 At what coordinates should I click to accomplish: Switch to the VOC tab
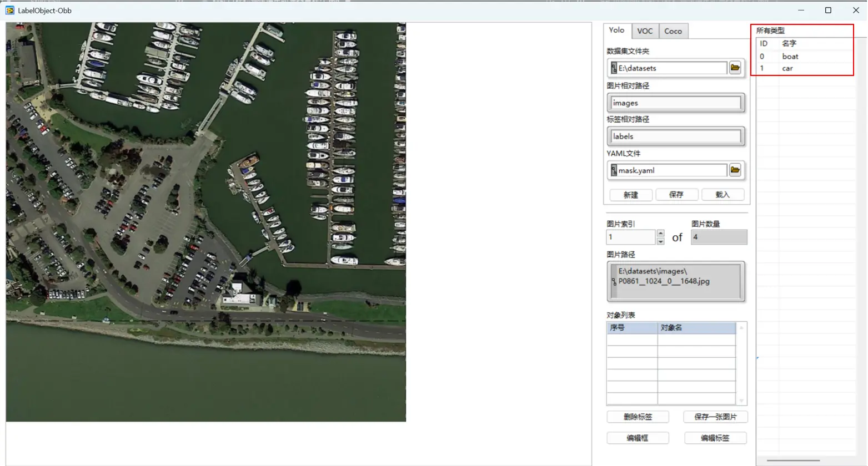click(x=645, y=31)
